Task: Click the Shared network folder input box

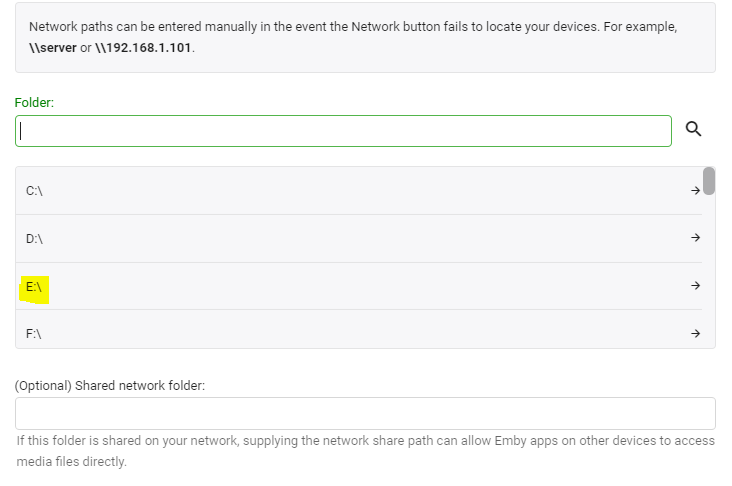Action: (x=365, y=413)
